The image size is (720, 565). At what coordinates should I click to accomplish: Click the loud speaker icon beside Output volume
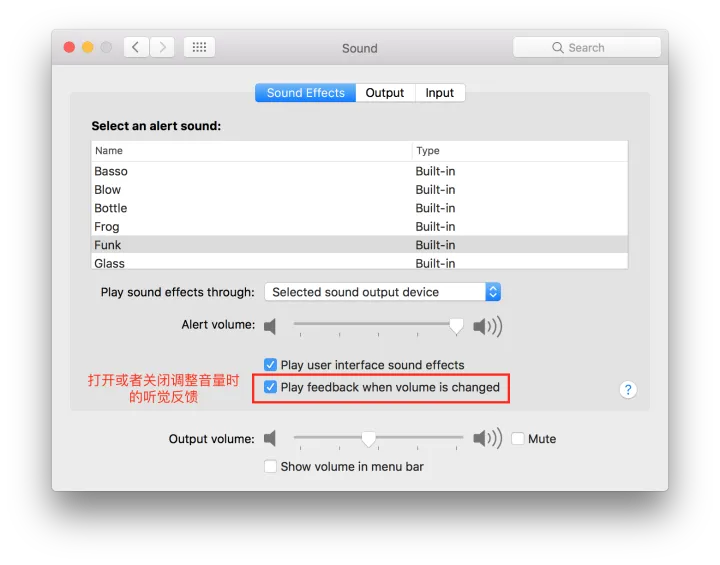pos(488,438)
